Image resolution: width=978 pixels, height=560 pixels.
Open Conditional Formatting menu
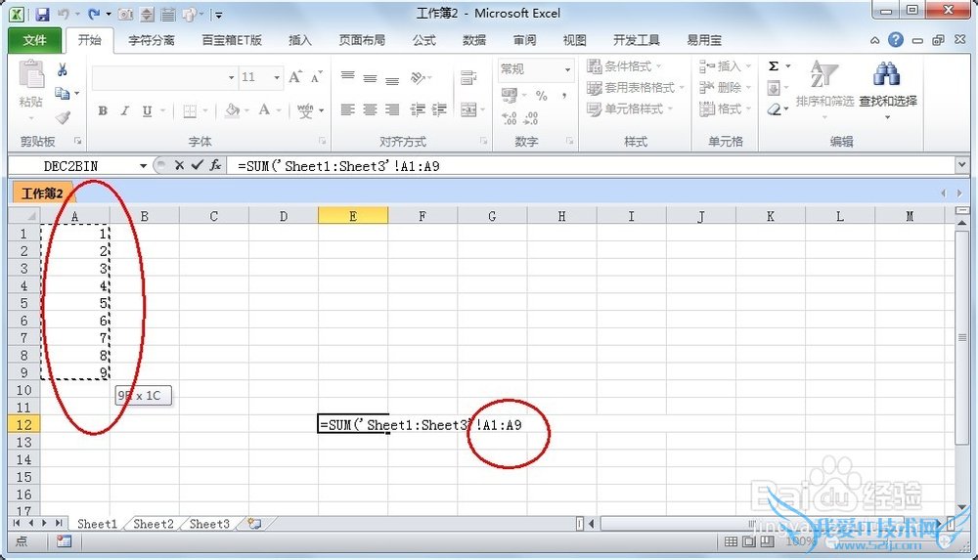(624, 66)
